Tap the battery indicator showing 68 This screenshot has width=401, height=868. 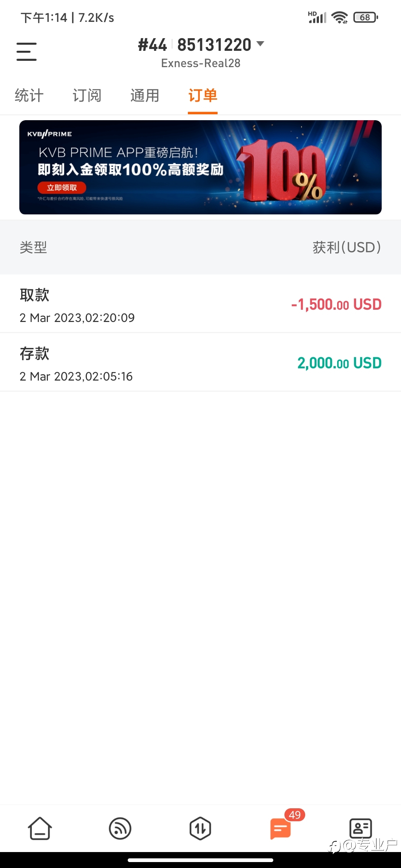[366, 17]
